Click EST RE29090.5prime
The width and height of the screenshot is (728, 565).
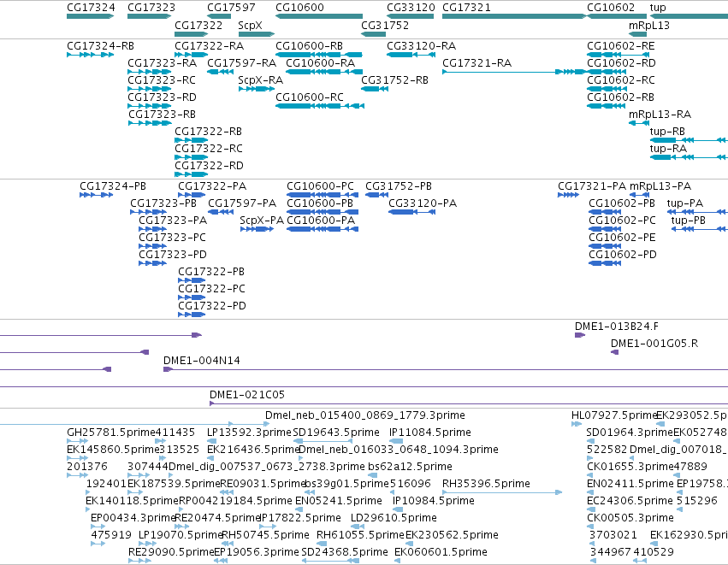coord(171,553)
